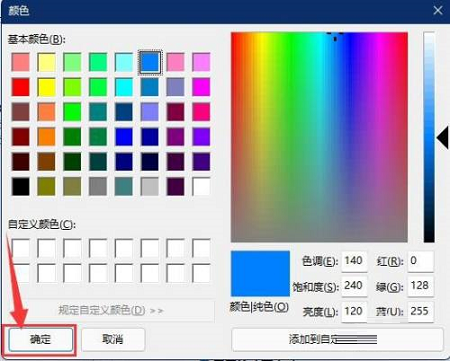Viewport: 450px width, 361px height.
Task: Click the vertical luminance gradient bar
Action: point(429,137)
